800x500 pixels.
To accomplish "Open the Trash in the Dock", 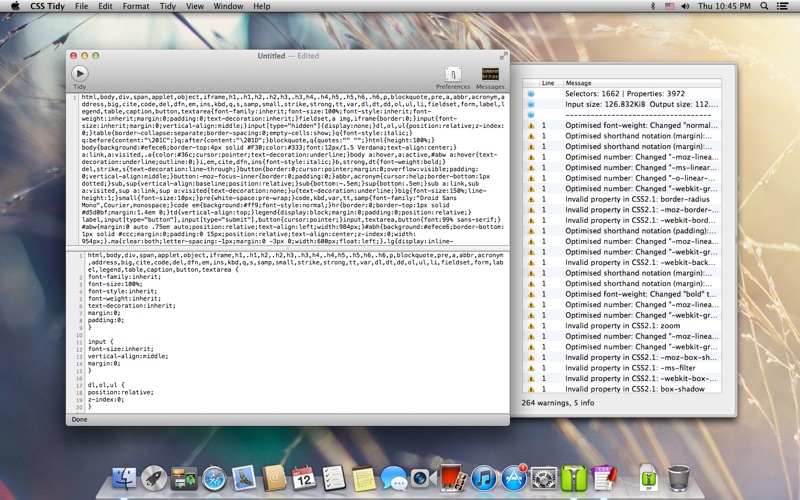I will pos(679,478).
